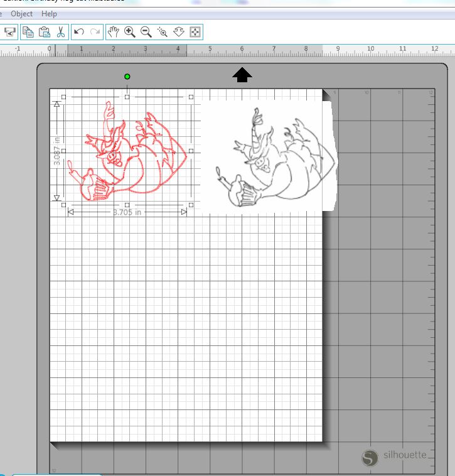455x476 pixels.
Task: Click the Redo arrow icon
Action: tap(95, 31)
